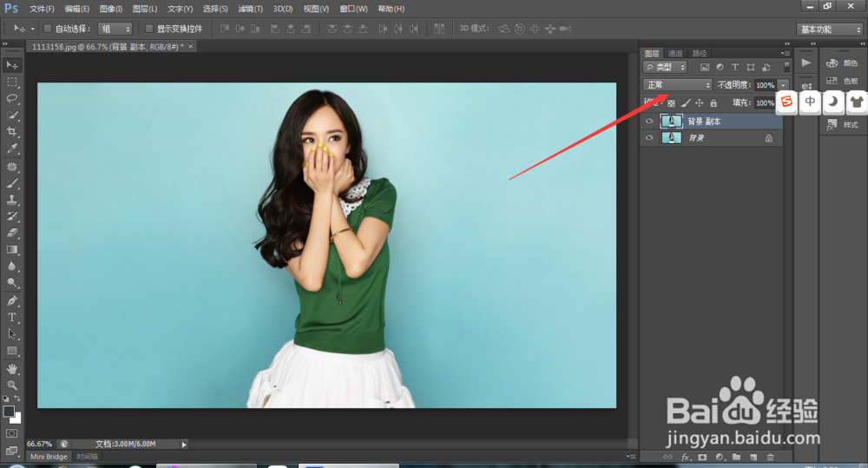
Task: Open the tool preset picker arrow
Action: pos(33,29)
